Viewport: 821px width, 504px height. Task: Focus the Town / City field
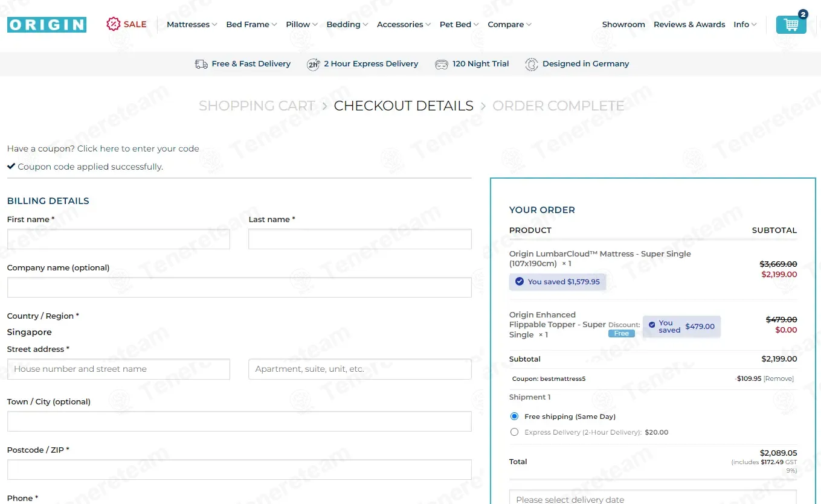tap(239, 421)
